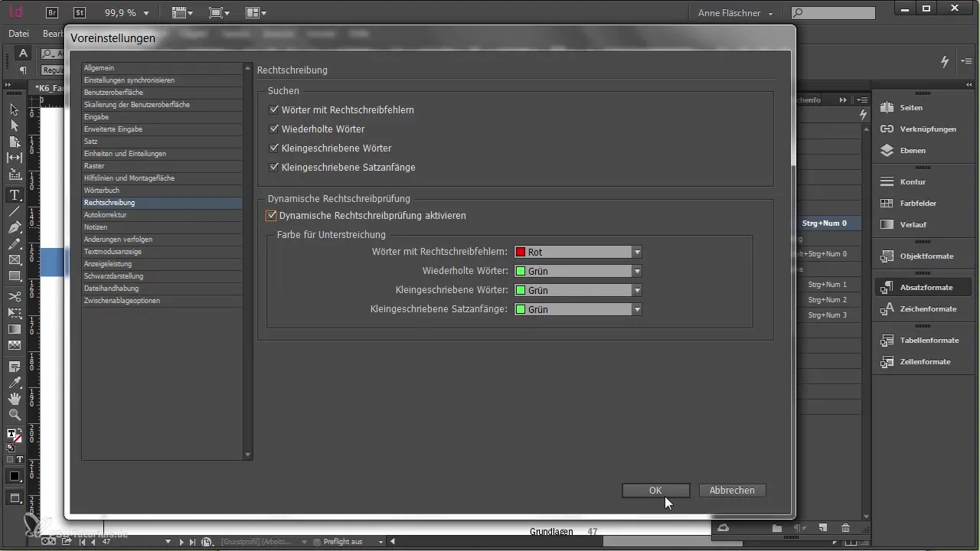980x551 pixels.
Task: Open the Verlauf panel
Action: tap(913, 225)
